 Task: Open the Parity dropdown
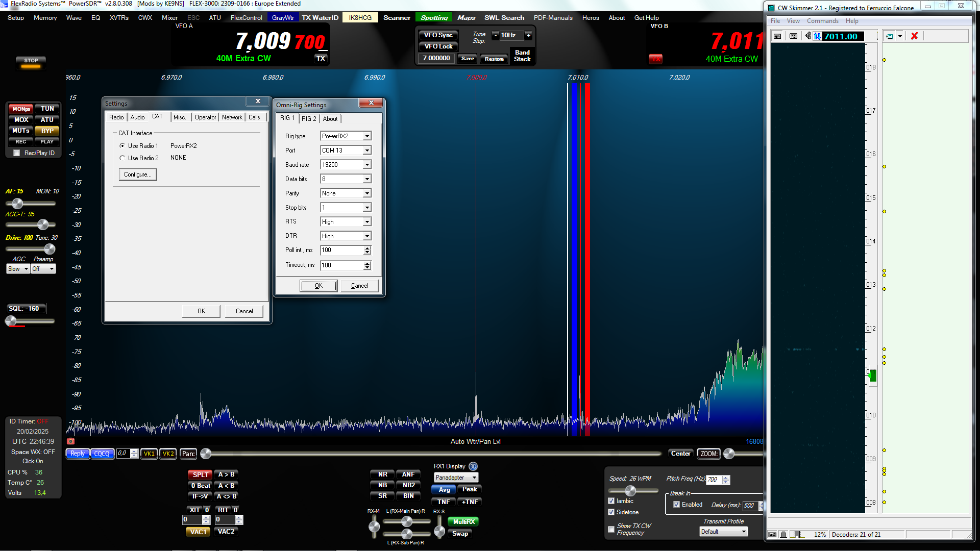pos(367,193)
